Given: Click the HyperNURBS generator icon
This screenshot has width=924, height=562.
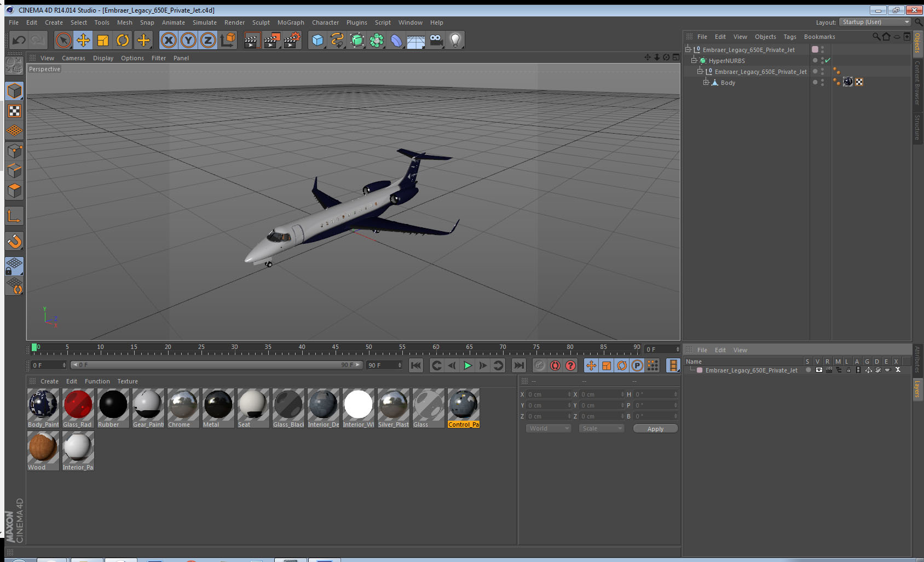Looking at the screenshot, I should [357, 40].
